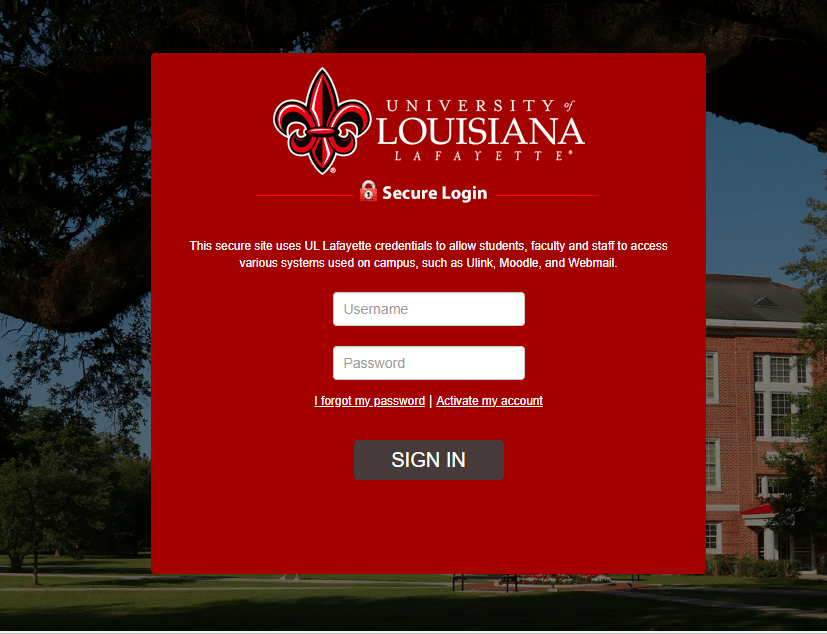Open the 'I forgot my password' link
This screenshot has height=634, width=827.
(369, 401)
